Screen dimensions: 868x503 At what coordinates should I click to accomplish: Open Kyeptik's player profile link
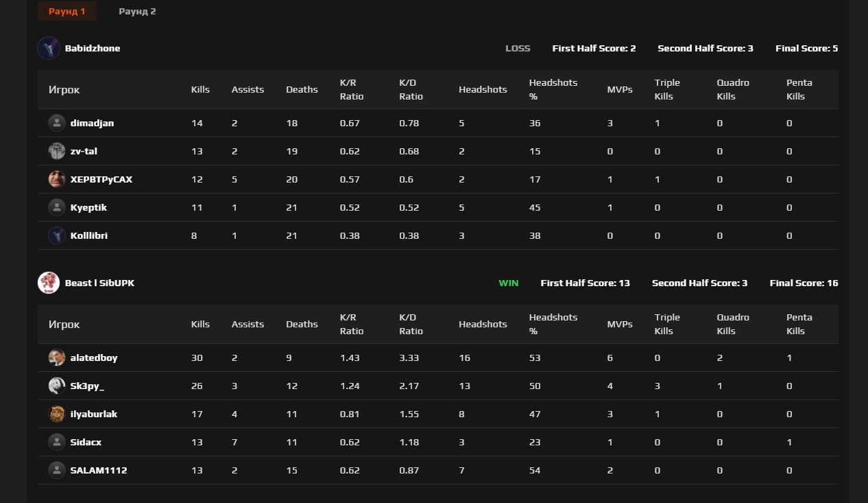click(88, 208)
